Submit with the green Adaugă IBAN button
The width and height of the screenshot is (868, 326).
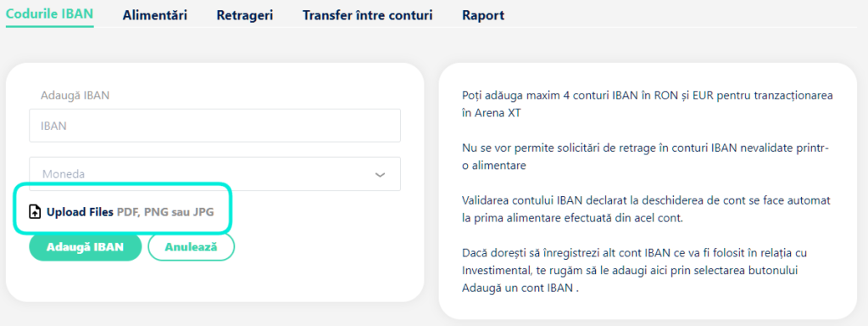coord(86,247)
